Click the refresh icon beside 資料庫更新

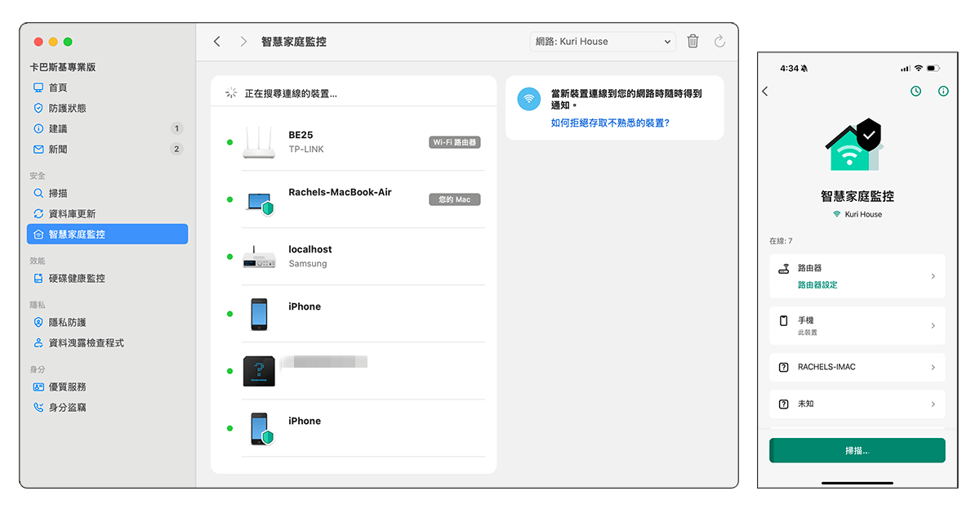38,214
